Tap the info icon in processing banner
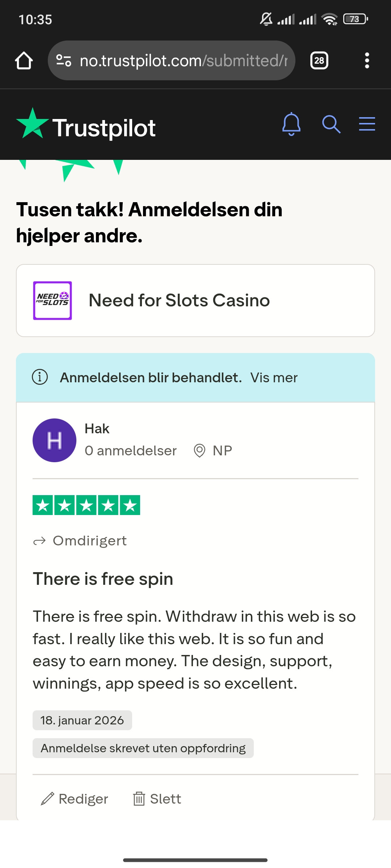 click(x=40, y=377)
